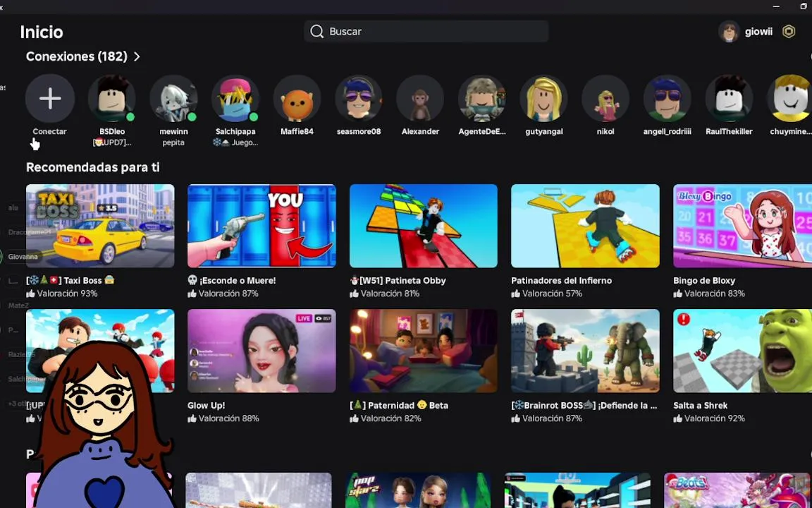Restore the window size button
812x508 pixels.
point(804,6)
